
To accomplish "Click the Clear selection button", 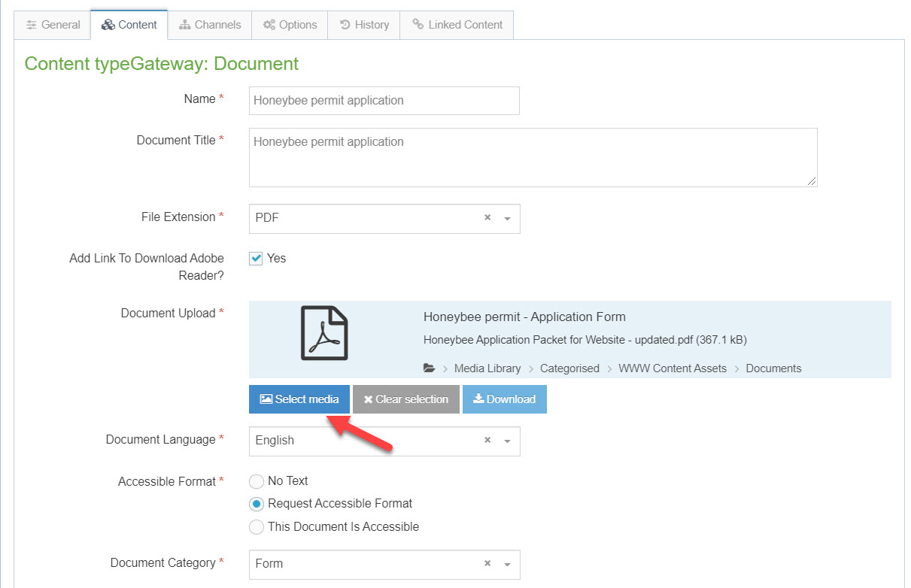I will click(406, 399).
